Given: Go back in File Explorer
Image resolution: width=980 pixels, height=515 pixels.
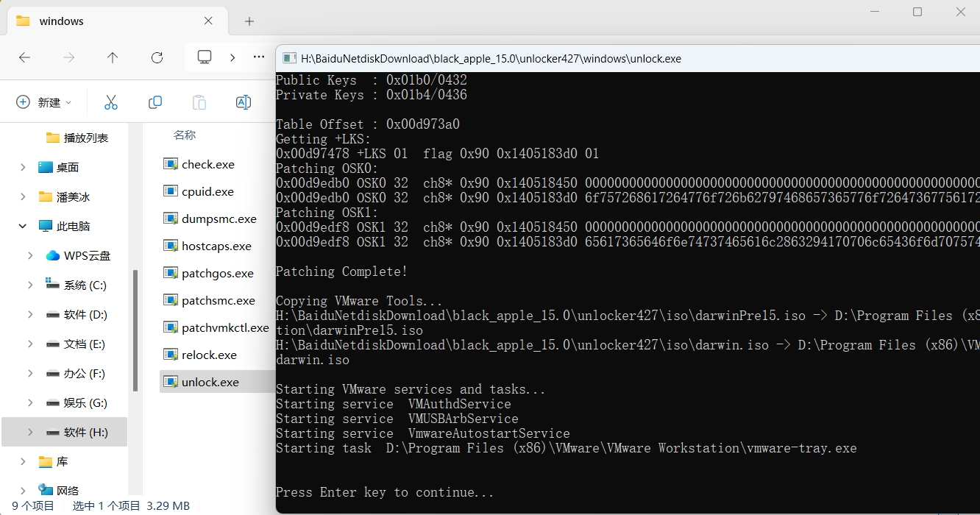Looking at the screenshot, I should [x=24, y=57].
